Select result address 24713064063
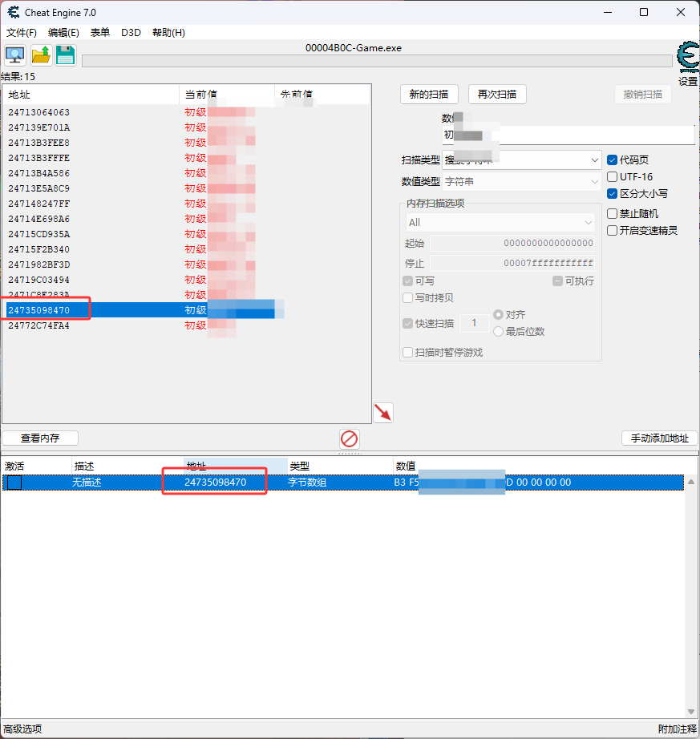This screenshot has width=700, height=739. coord(38,112)
